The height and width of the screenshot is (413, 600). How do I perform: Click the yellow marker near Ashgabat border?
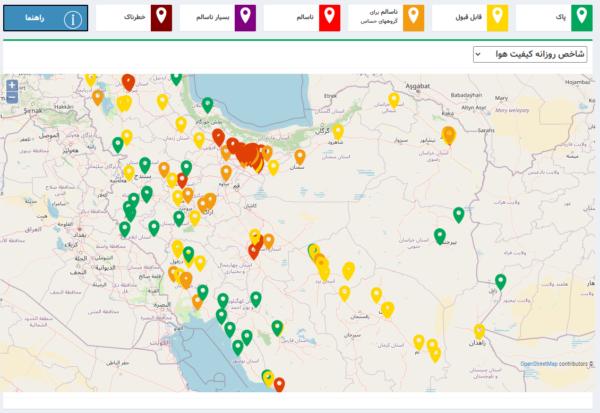pos(394,99)
